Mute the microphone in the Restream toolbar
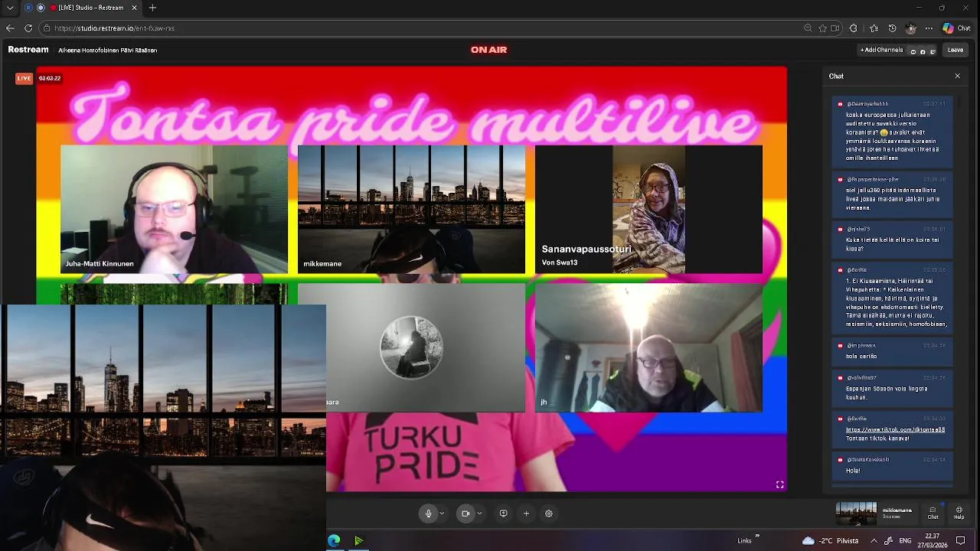The image size is (980, 551). point(429,514)
